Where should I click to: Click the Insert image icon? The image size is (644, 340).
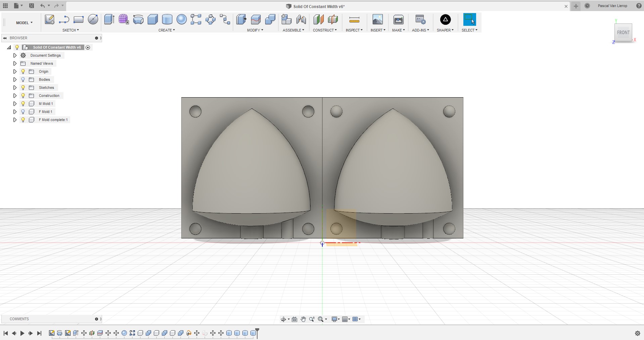point(377,19)
